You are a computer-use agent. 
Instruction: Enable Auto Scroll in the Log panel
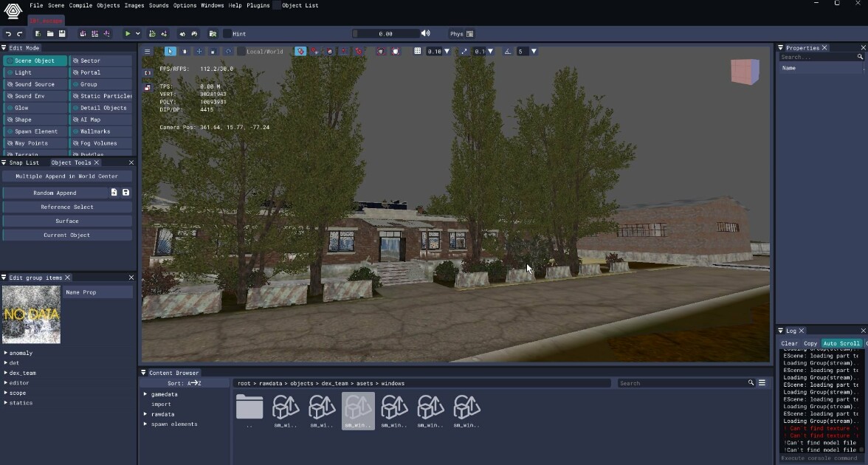[x=841, y=343]
